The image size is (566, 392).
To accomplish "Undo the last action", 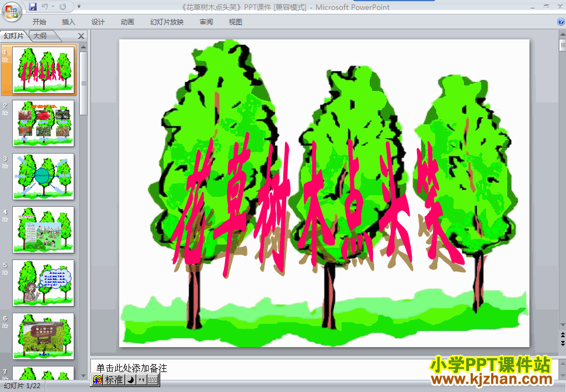I will [x=44, y=7].
